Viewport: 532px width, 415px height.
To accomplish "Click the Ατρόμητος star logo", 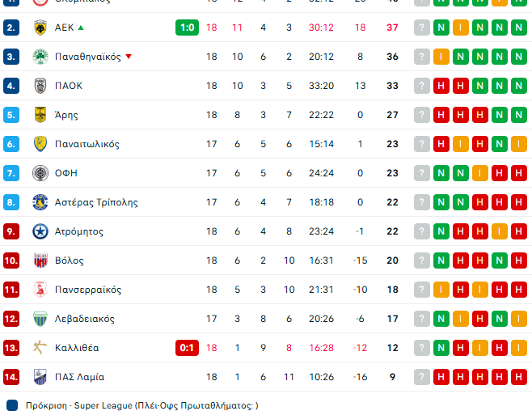I will [40, 231].
